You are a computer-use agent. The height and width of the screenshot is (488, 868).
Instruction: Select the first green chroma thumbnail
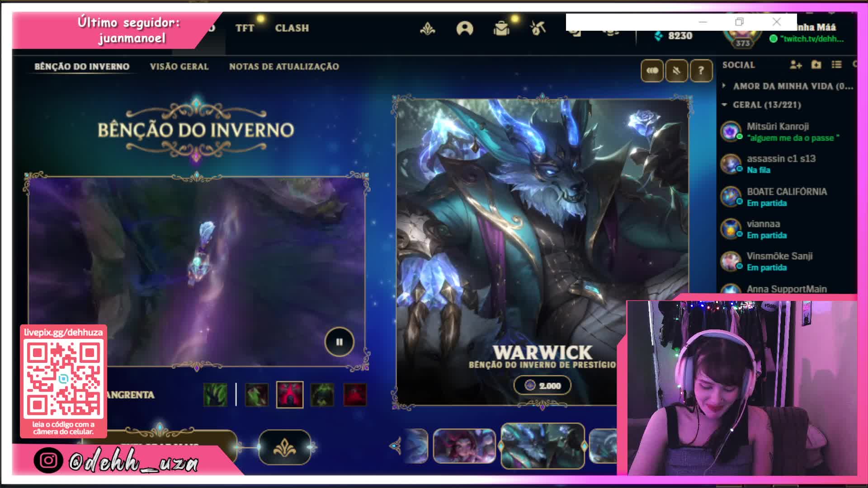click(x=215, y=395)
